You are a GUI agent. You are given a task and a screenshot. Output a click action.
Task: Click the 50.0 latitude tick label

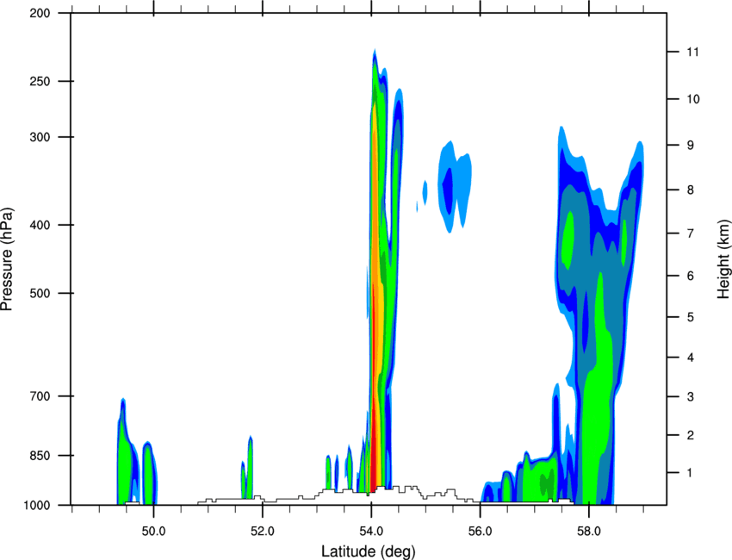[153, 532]
